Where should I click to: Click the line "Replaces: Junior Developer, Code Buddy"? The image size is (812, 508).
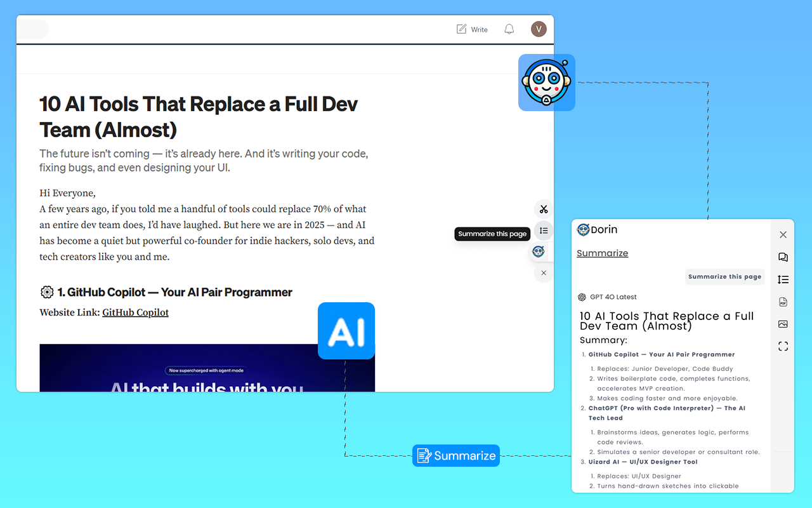pyautogui.click(x=665, y=369)
